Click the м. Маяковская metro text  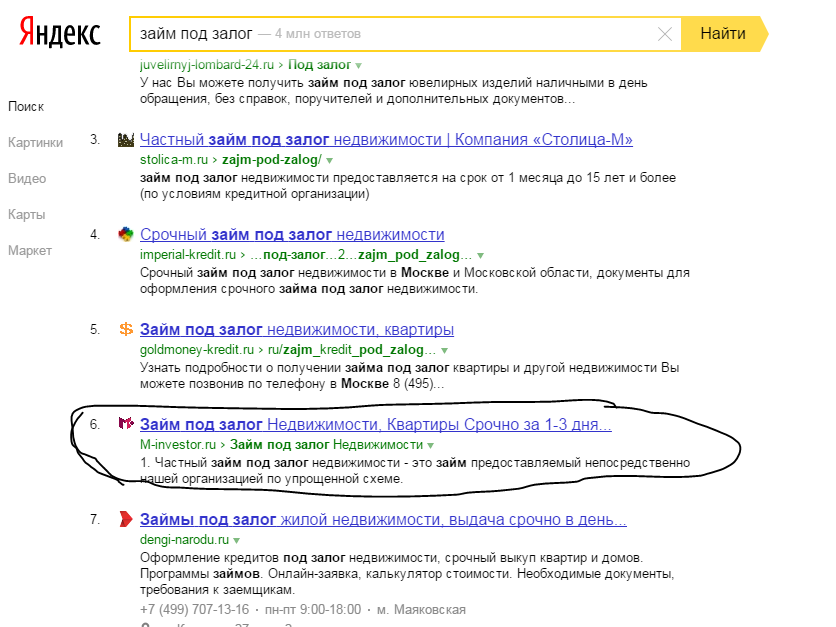(421, 609)
